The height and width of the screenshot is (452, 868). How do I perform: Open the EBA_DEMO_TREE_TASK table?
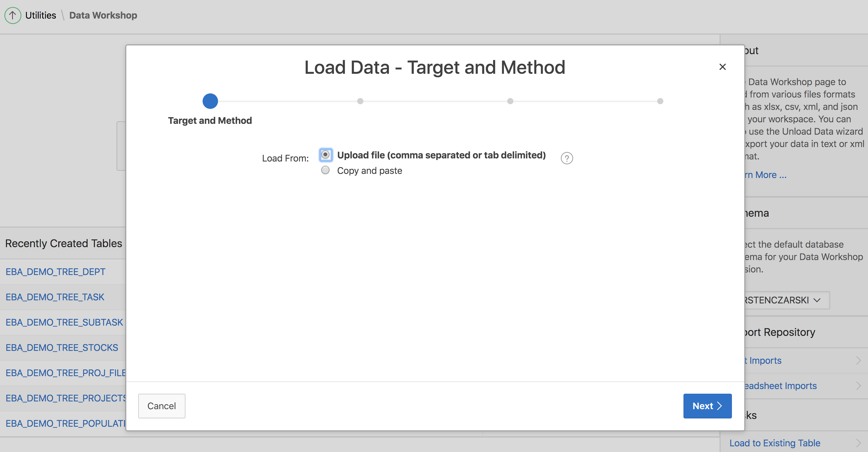tap(55, 297)
